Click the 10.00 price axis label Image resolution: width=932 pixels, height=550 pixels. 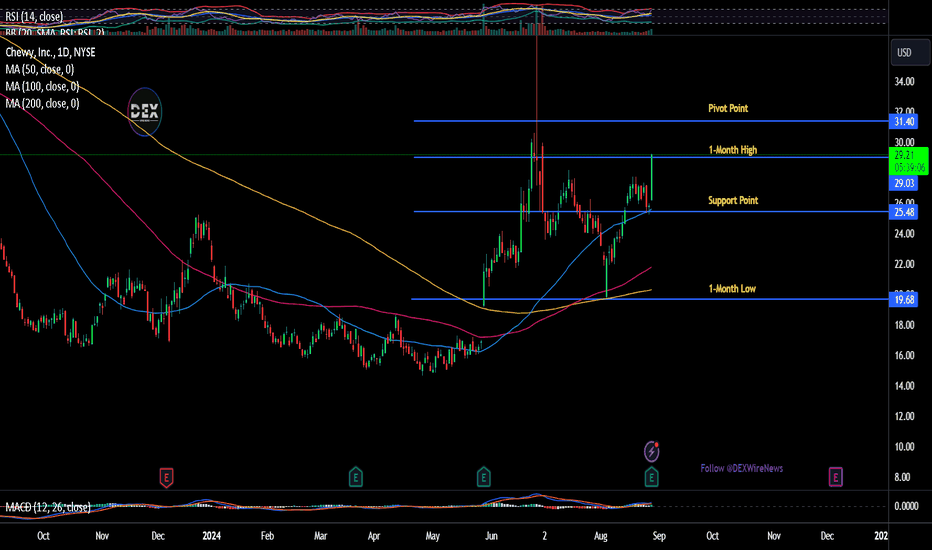pyautogui.click(x=904, y=447)
